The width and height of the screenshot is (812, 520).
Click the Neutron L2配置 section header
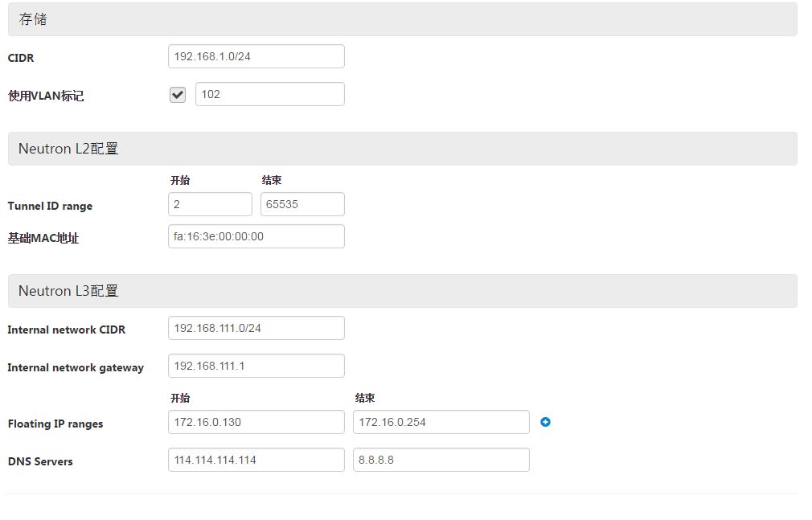click(x=68, y=148)
